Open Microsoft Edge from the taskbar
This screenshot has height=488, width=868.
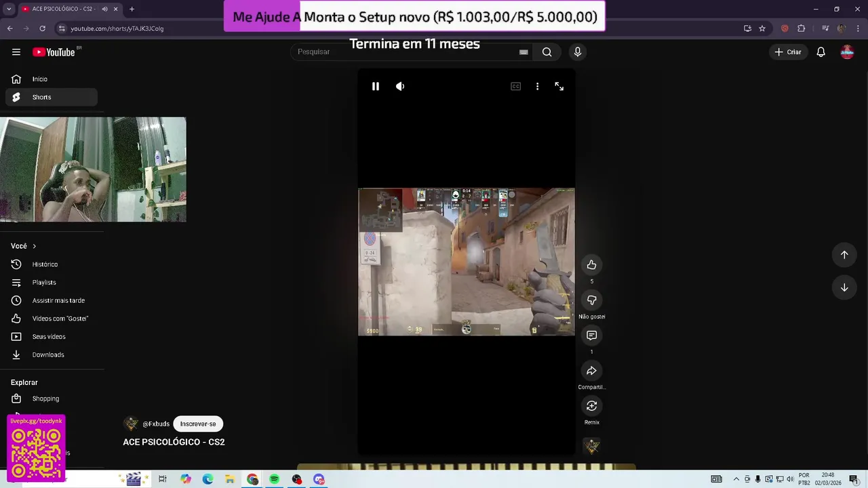[208, 479]
